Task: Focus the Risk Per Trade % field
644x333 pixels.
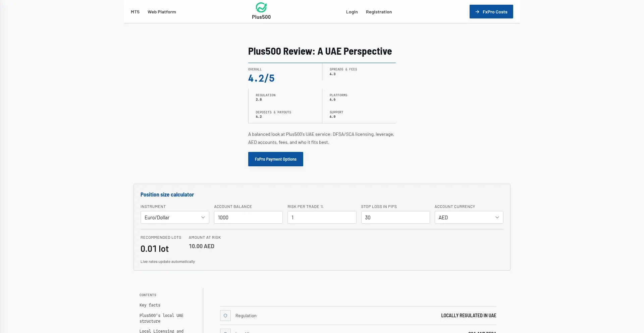Action: coord(322,217)
